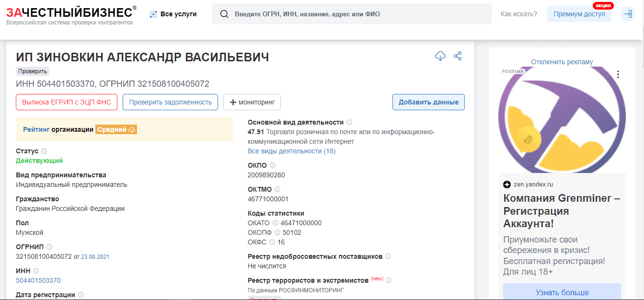Click the info icon next to Статус
Image resolution: width=644 pixels, height=300 pixels.
[44, 150]
